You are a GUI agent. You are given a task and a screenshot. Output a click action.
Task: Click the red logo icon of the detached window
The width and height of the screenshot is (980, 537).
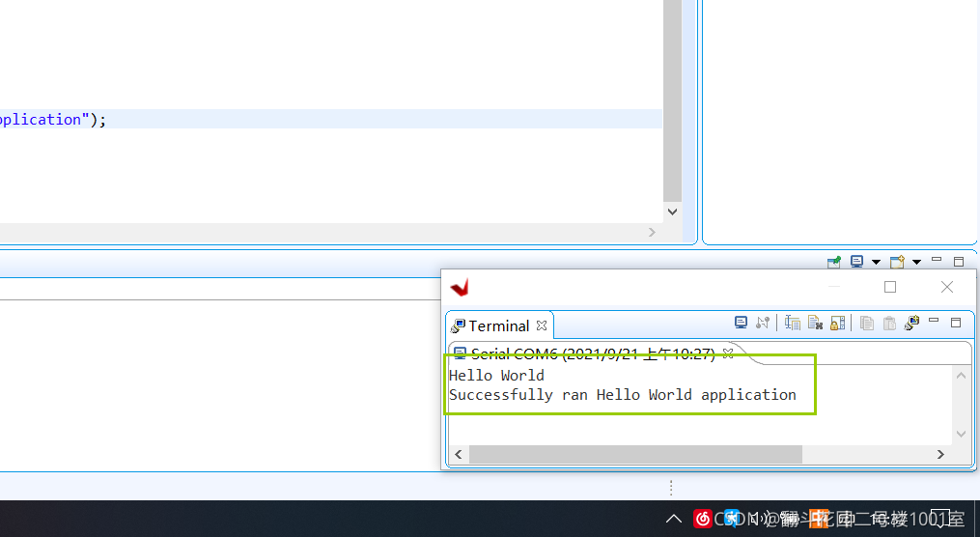[460, 288]
